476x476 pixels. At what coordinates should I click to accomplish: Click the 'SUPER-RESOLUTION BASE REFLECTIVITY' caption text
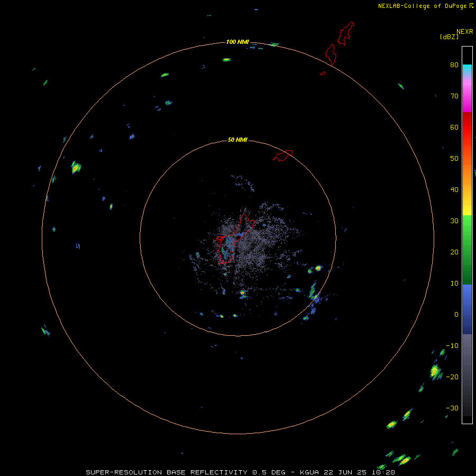point(167,472)
